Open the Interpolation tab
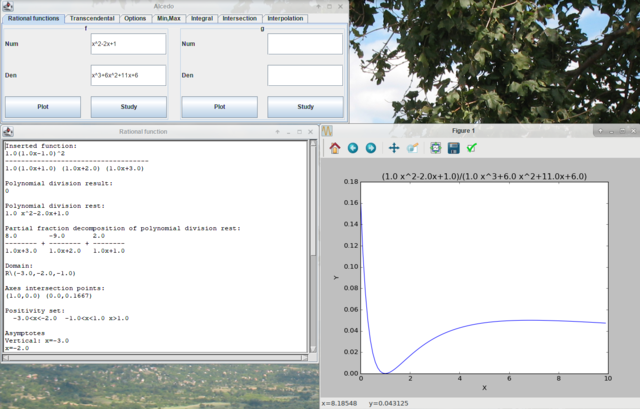The width and height of the screenshot is (640, 409). [285, 18]
